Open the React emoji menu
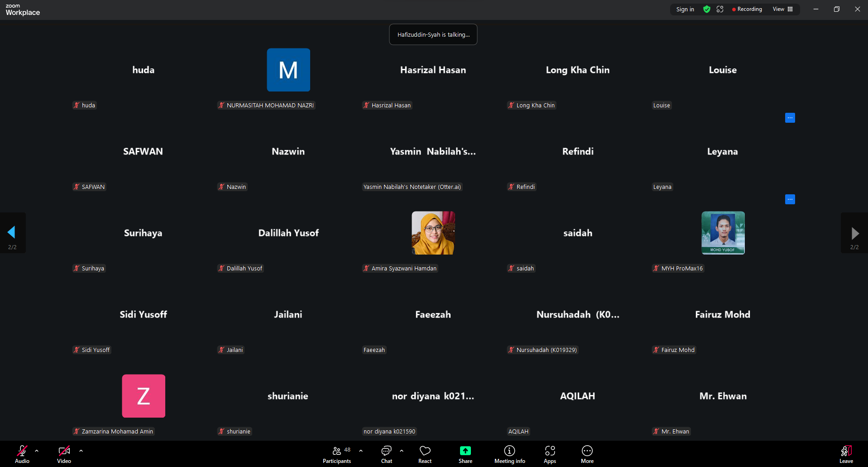This screenshot has width=868, height=467. point(425,454)
